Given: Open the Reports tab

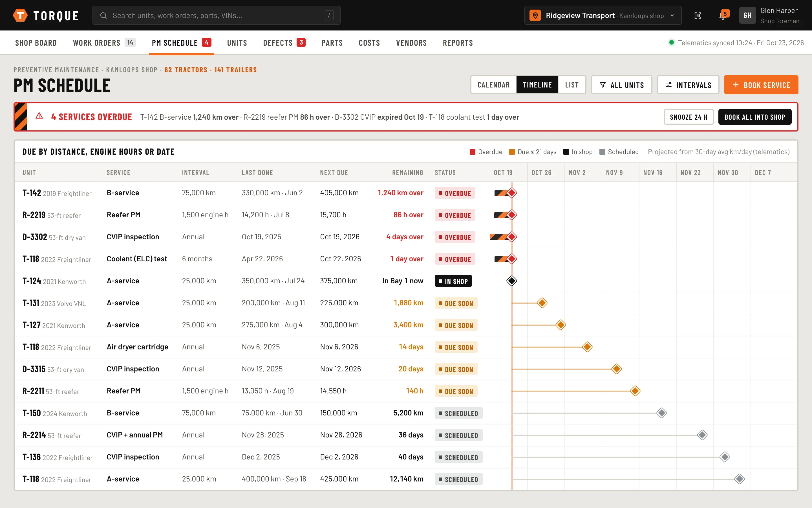Looking at the screenshot, I should coord(458,43).
